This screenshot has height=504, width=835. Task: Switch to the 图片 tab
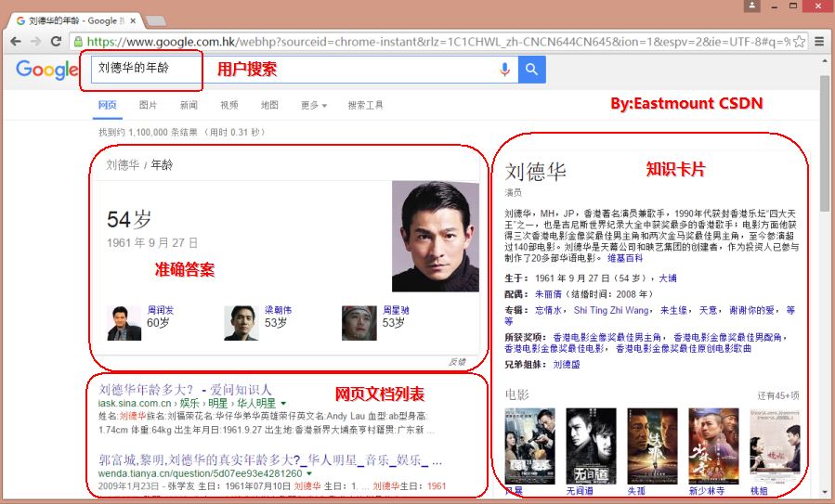click(x=148, y=105)
